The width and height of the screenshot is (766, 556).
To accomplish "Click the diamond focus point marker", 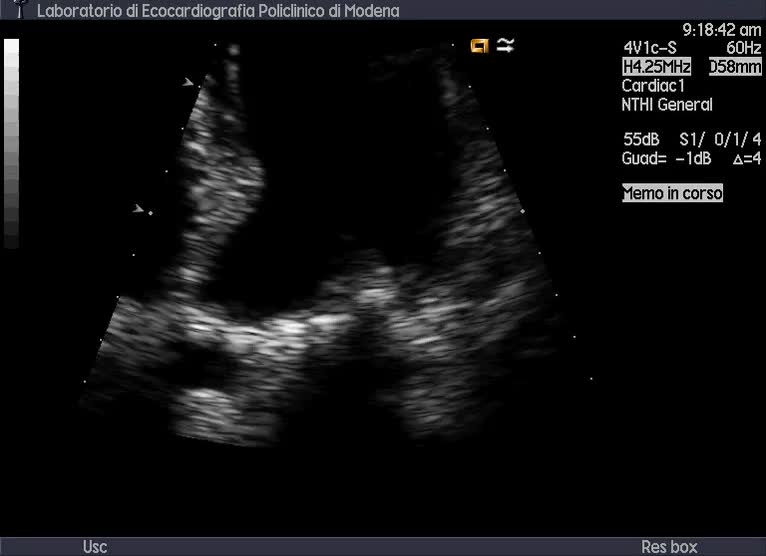I will click(150, 213).
